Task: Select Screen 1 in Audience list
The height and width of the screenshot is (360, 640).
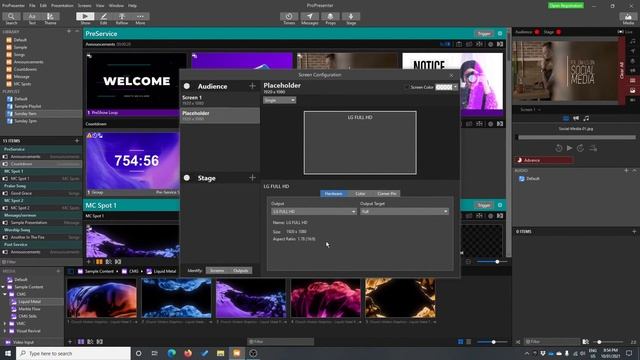Action: coord(220,100)
